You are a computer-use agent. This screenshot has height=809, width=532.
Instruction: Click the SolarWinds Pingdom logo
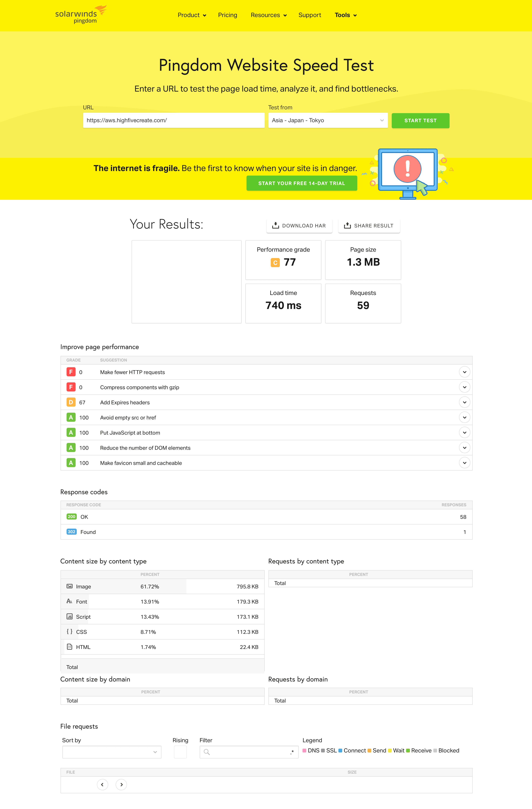(81, 15)
